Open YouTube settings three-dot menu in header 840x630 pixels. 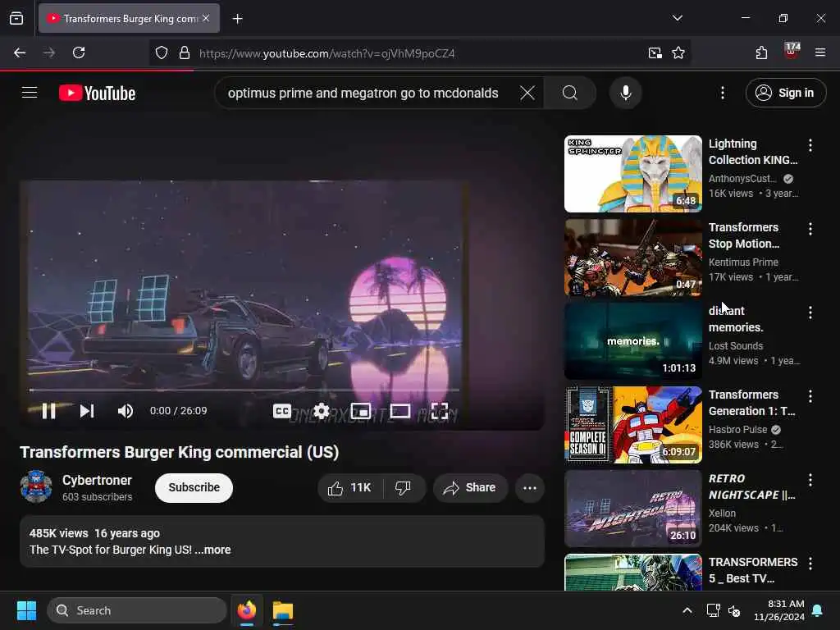click(722, 93)
